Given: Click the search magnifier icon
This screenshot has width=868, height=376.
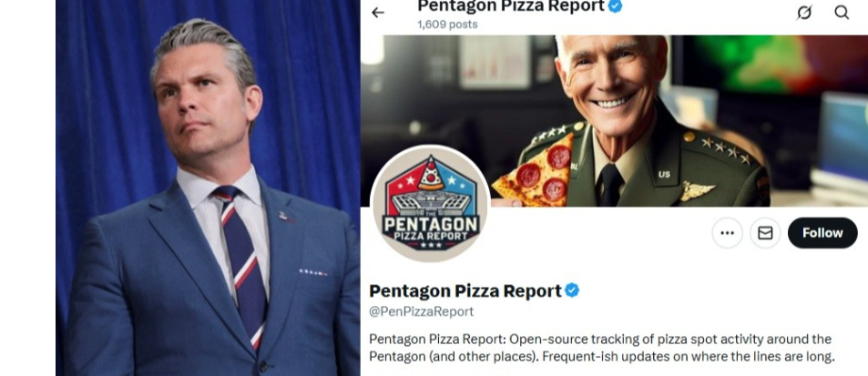Looking at the screenshot, I should pyautogui.click(x=842, y=12).
